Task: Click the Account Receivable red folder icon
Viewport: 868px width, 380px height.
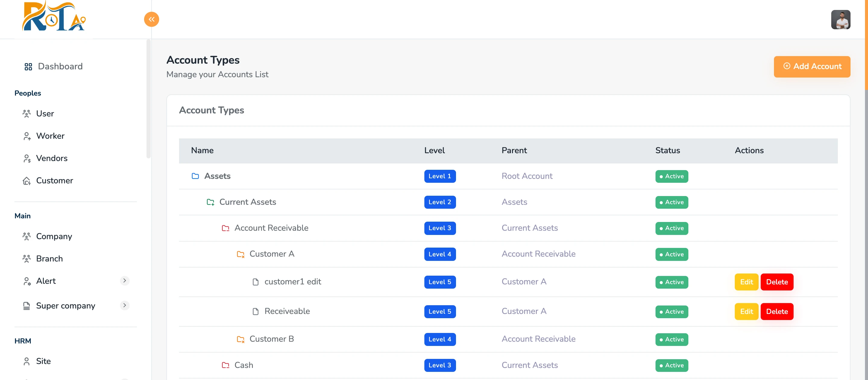Action: click(x=225, y=228)
